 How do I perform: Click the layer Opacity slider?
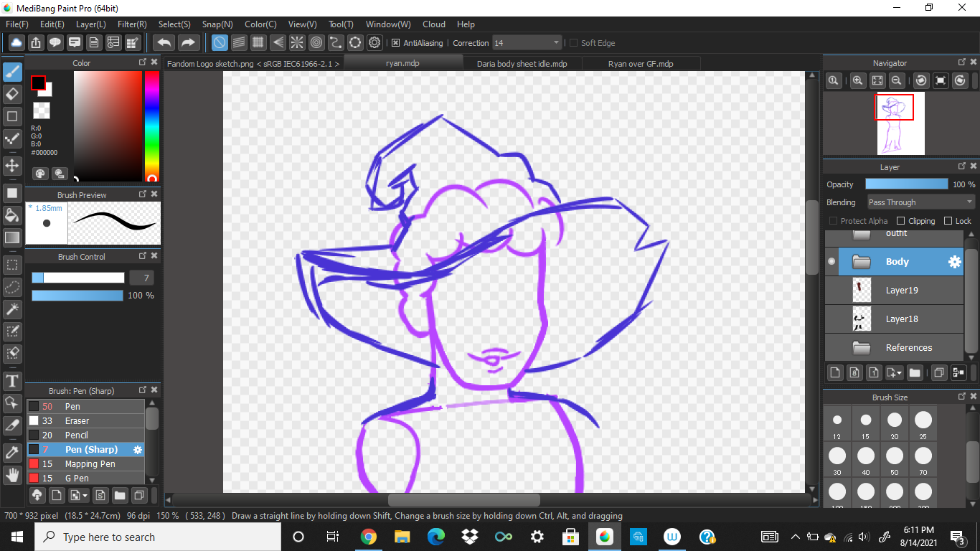(907, 184)
